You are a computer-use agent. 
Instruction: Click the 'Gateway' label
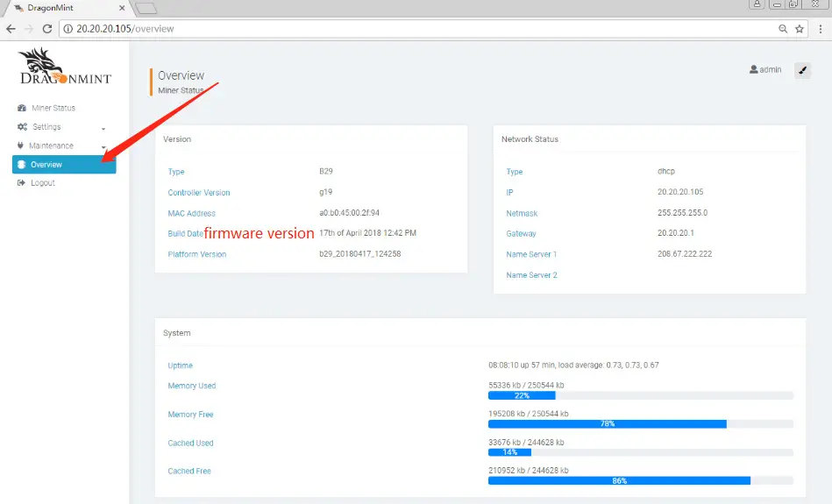[521, 233]
